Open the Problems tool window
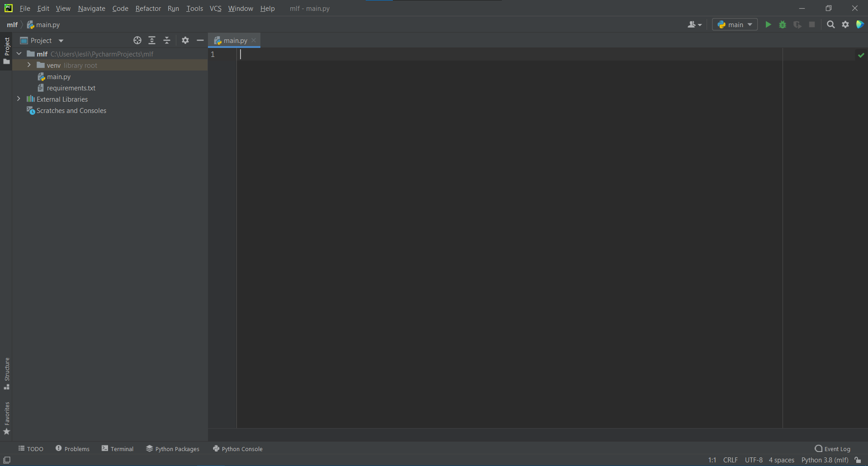 72,449
